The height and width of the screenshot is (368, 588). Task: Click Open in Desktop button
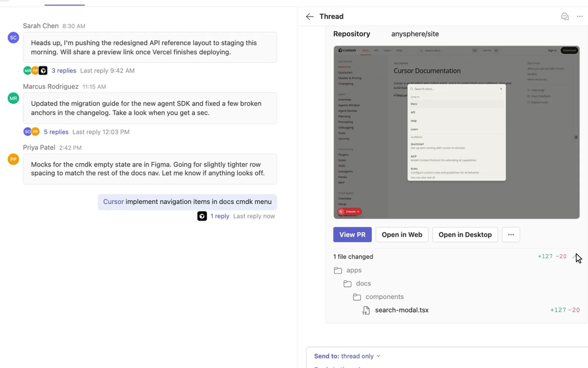[x=465, y=235]
